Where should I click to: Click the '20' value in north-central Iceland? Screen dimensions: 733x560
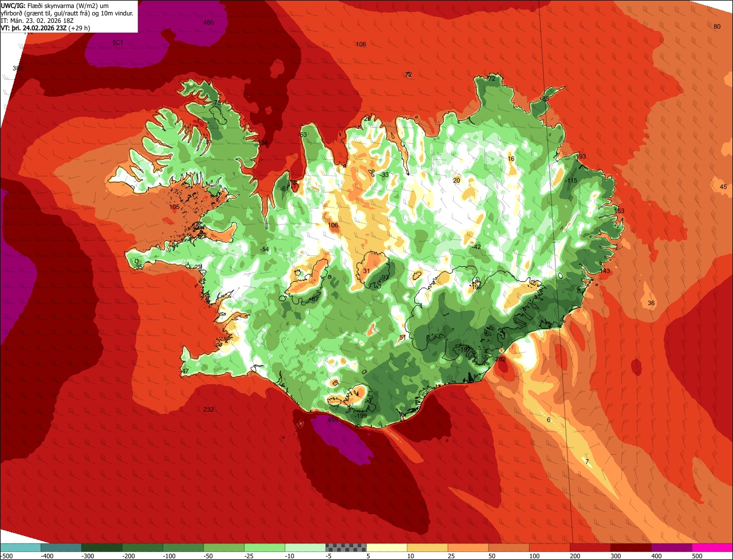(456, 180)
